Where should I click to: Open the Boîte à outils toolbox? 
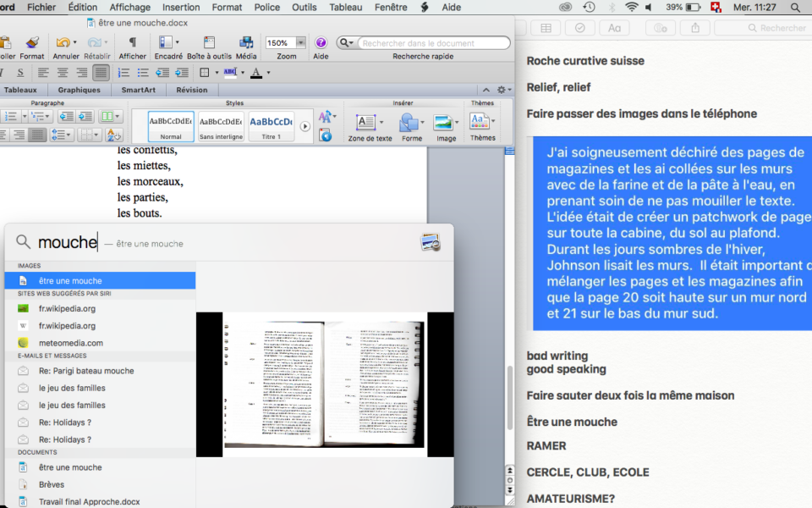click(x=209, y=42)
